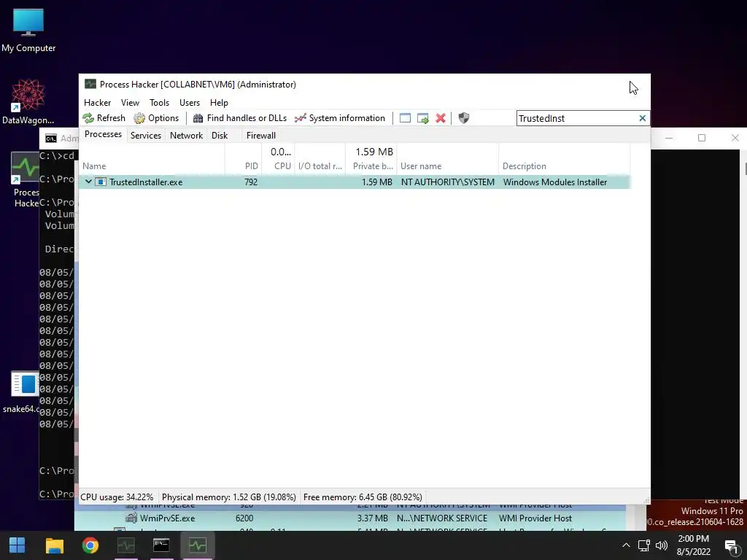Screen dimensions: 747x560
Task: Click the Command Prompt vertical scrollbar
Action: coord(743,324)
